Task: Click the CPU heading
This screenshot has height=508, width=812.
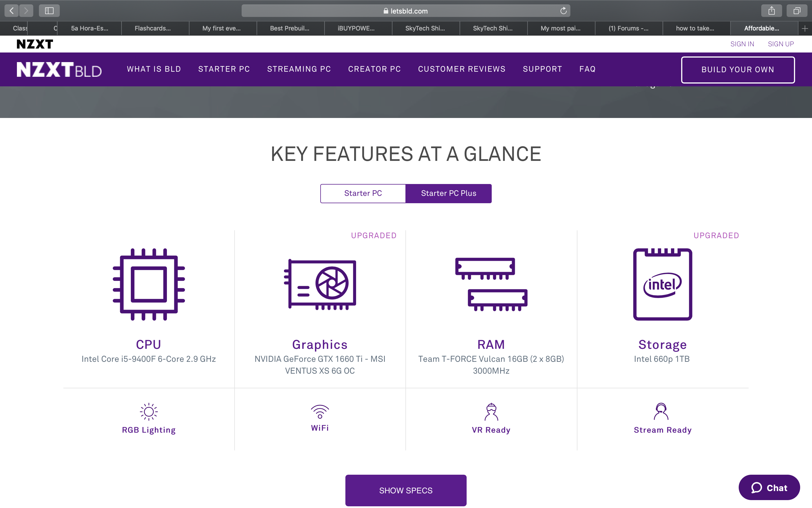Action: tap(149, 345)
